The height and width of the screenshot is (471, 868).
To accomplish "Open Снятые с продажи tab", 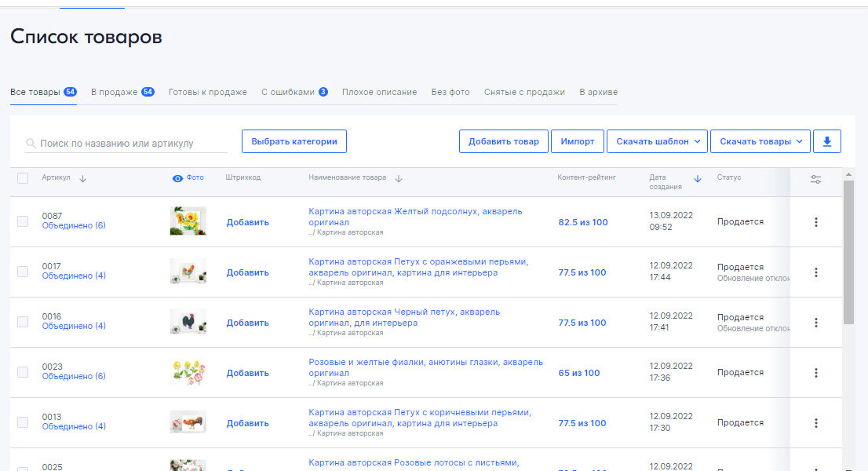I will pyautogui.click(x=524, y=92).
